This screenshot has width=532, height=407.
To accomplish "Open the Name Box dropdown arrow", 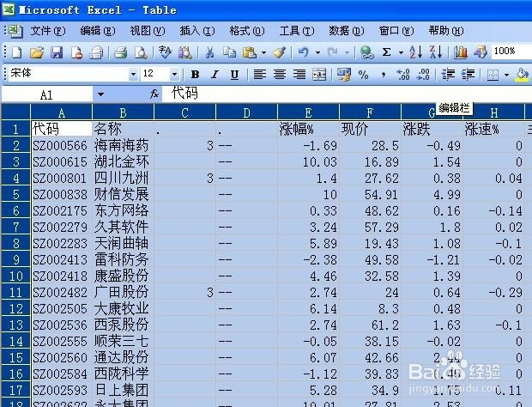I will (100, 94).
